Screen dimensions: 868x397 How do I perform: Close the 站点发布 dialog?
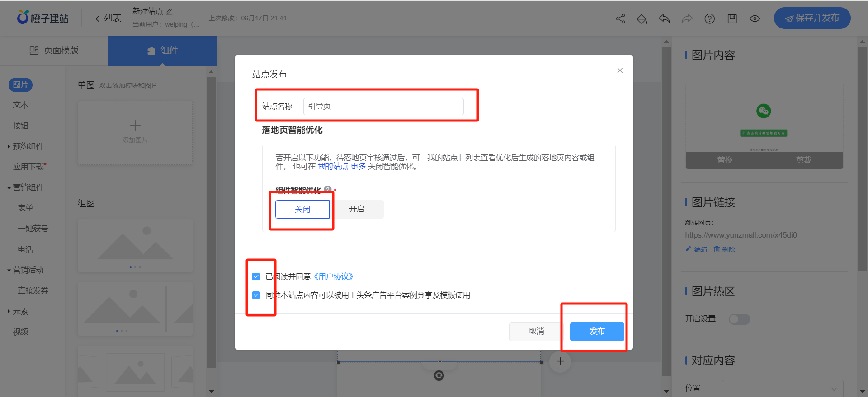pyautogui.click(x=620, y=70)
